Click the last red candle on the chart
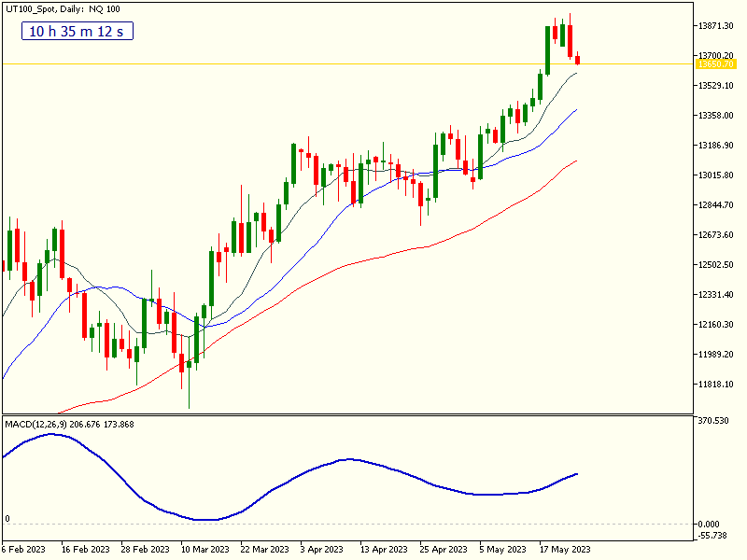Screen dimensions: 747x560 578,60
